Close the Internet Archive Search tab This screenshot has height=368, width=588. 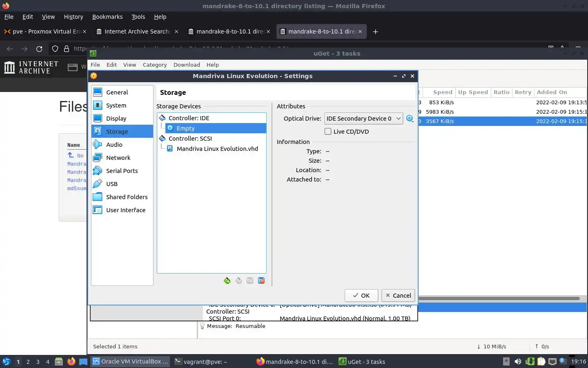pyautogui.click(x=176, y=31)
